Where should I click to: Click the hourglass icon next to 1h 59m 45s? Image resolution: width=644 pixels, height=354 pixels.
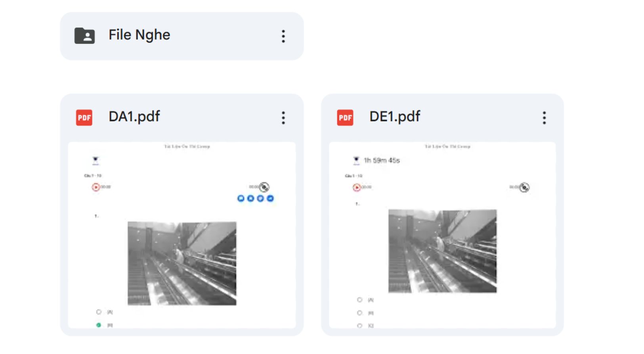(x=356, y=160)
